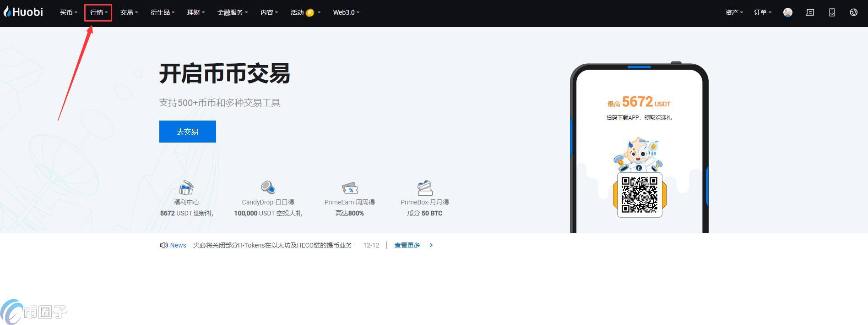Click the CandyDrop candy icon
Image resolution: width=868 pixels, height=325 pixels.
click(268, 187)
